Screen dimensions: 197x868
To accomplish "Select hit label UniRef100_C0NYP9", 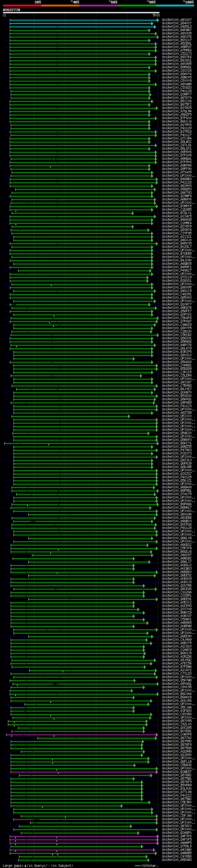I will 177,735.
